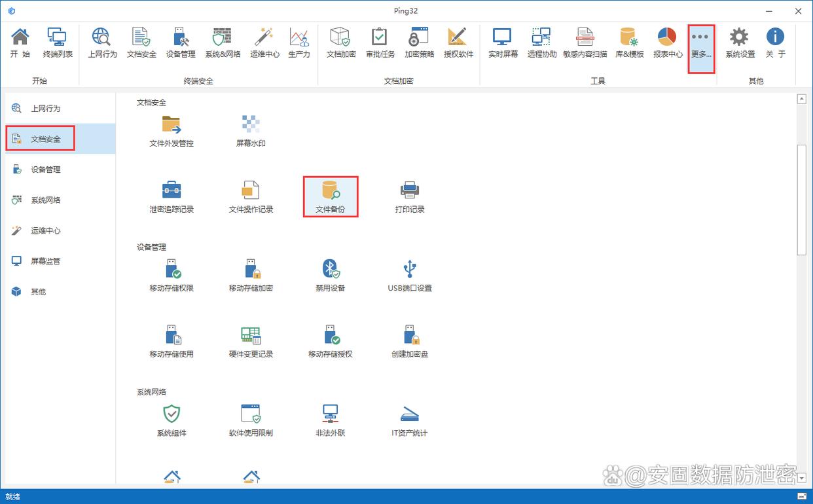The width and height of the screenshot is (813, 504).
Task: Open 实时屏幕 real-time screen tool
Action: [503, 44]
